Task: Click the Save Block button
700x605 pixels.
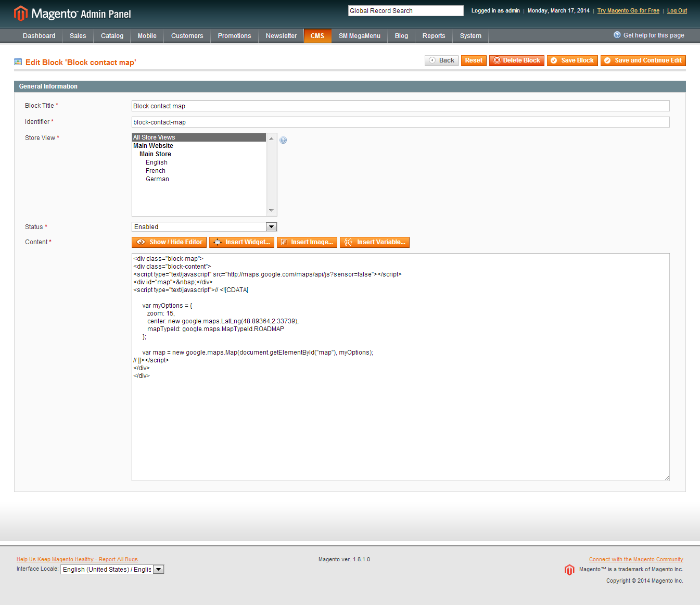Action: click(572, 60)
